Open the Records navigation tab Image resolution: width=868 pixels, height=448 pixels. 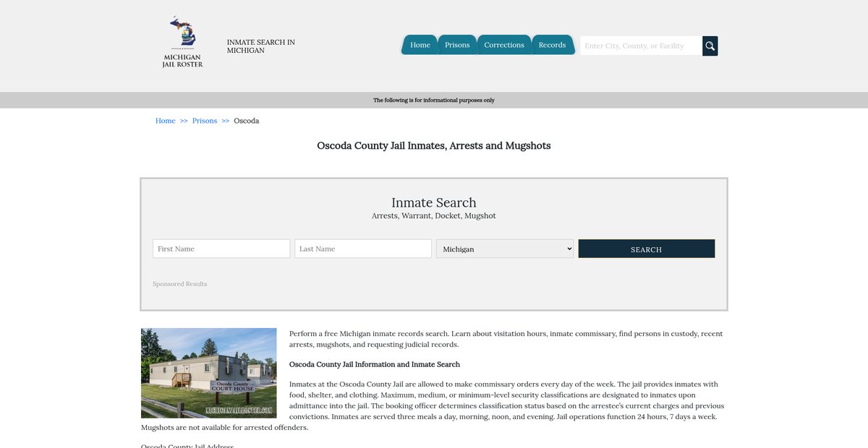[552, 45]
